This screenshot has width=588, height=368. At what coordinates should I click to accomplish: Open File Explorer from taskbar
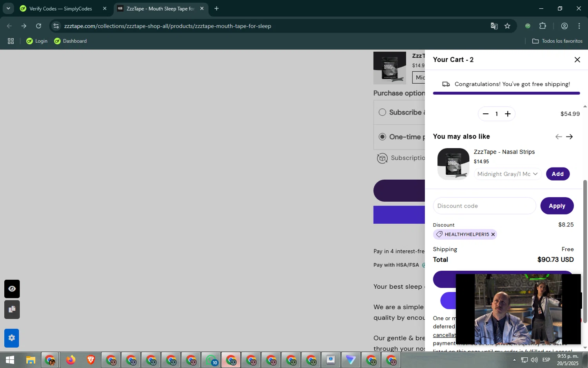pyautogui.click(x=31, y=360)
